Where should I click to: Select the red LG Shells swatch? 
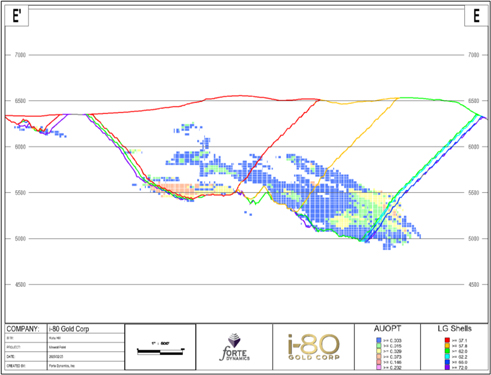coord(447,340)
